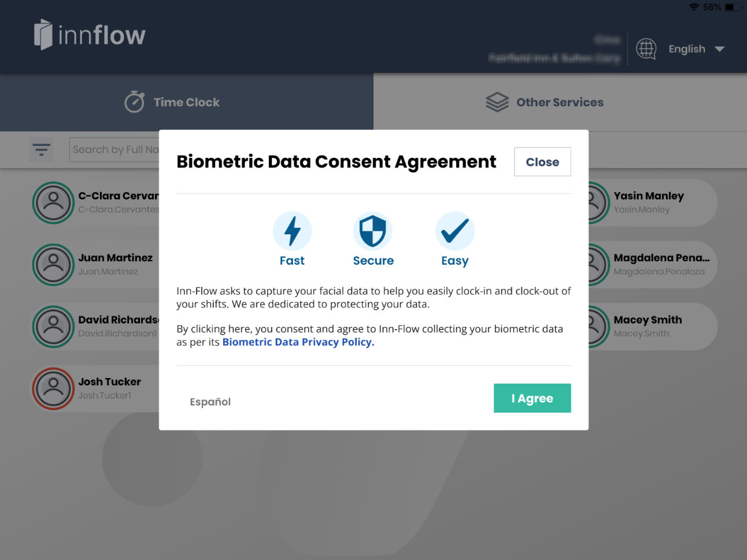The width and height of the screenshot is (747, 560).
Task: Click the Secure label text
Action: coord(373,261)
